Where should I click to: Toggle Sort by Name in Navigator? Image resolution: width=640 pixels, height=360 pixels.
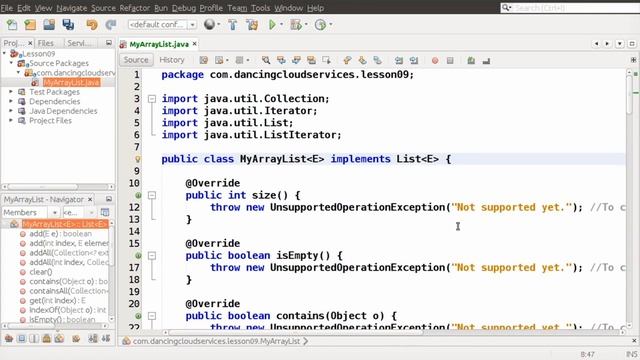coord(93,338)
